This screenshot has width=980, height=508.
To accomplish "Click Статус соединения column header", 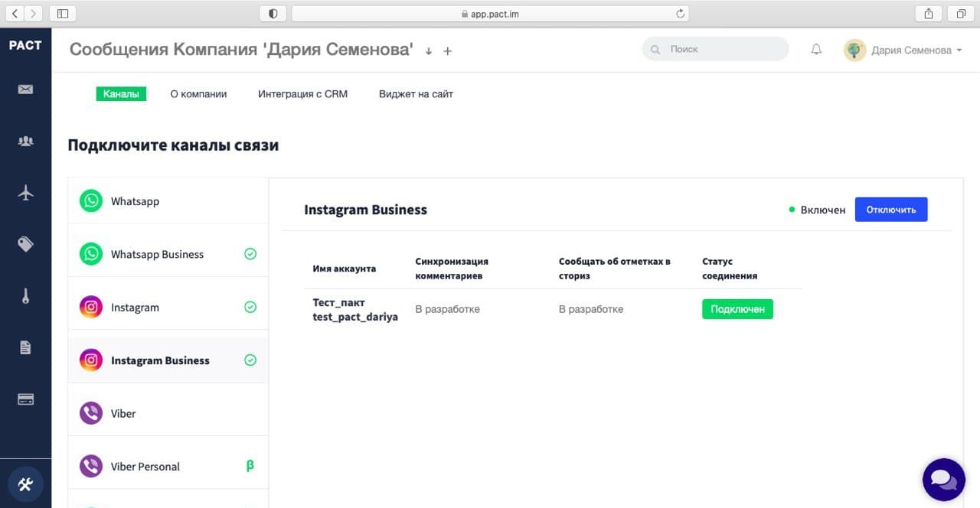I will pyautogui.click(x=730, y=269).
